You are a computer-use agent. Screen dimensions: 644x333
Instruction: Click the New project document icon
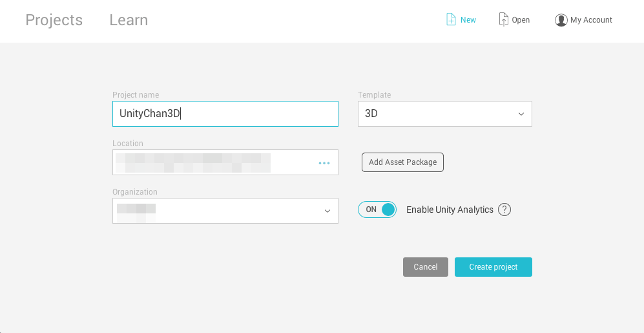tap(451, 19)
